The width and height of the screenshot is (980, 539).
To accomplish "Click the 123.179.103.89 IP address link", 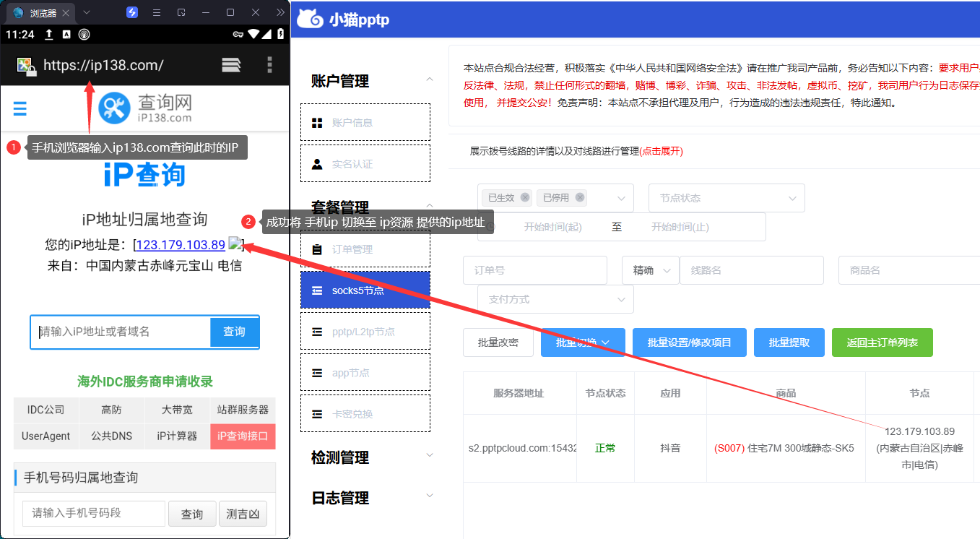I will (181, 245).
